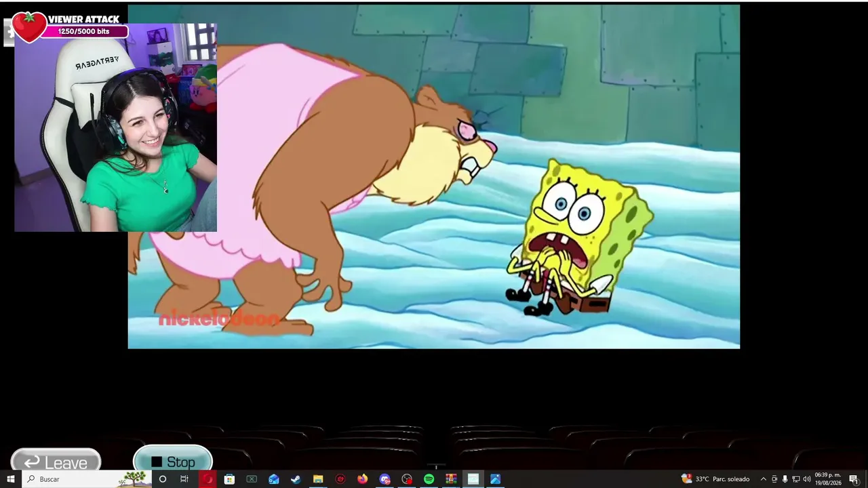Open File Explorer from taskbar
Viewport: 868px width, 488px height.
pos(318,479)
